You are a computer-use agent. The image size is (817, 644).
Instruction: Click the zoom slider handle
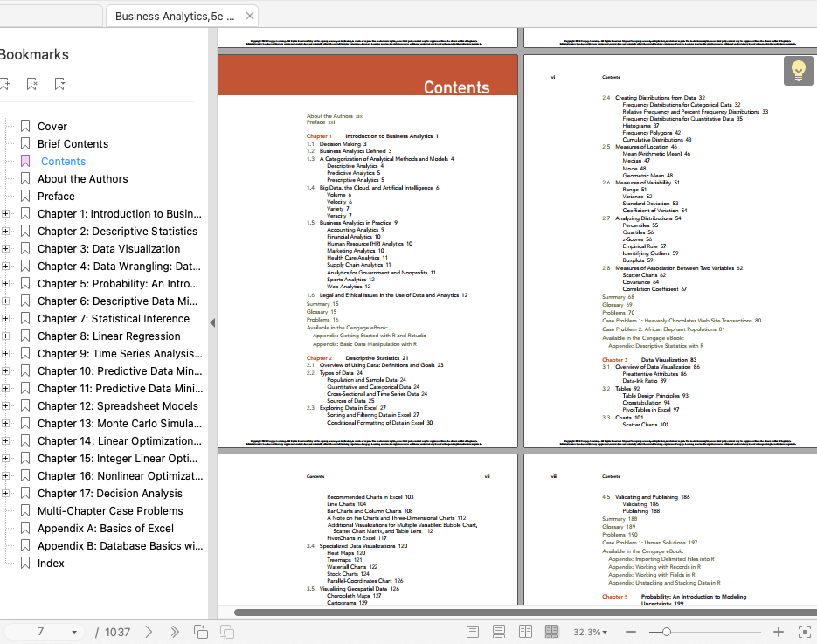(667, 632)
